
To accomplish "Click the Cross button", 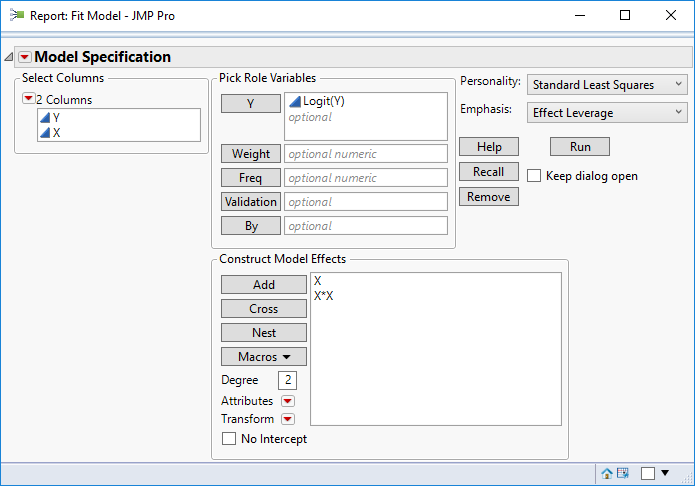I will (264, 309).
